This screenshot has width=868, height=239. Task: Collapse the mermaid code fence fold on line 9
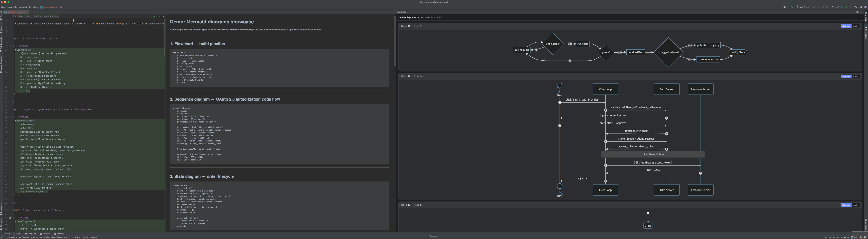pos(14,46)
